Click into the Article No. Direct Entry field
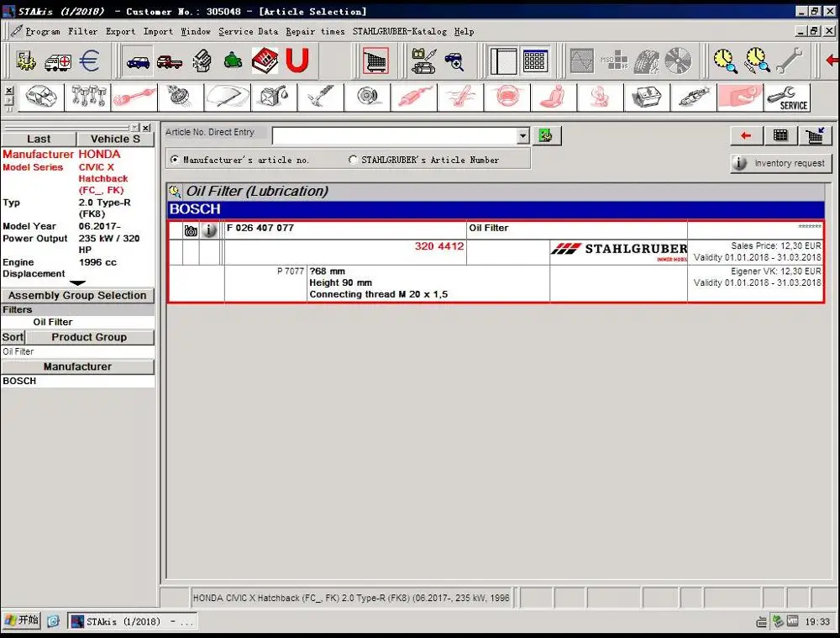This screenshot has width=840, height=638. pos(395,136)
